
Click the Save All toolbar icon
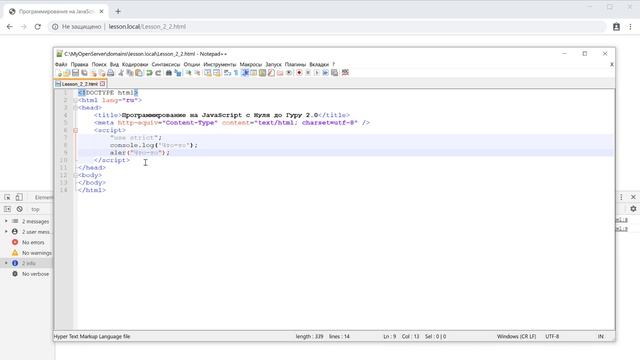[84, 73]
